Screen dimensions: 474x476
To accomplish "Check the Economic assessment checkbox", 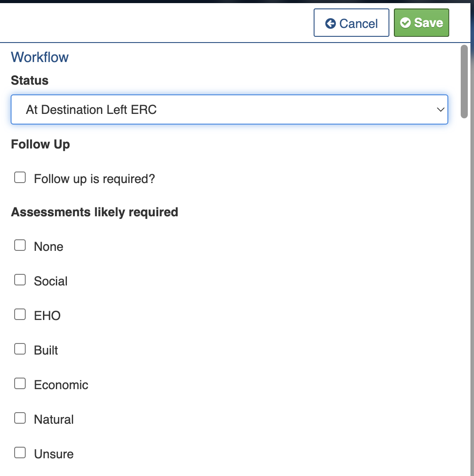I will pyautogui.click(x=20, y=384).
